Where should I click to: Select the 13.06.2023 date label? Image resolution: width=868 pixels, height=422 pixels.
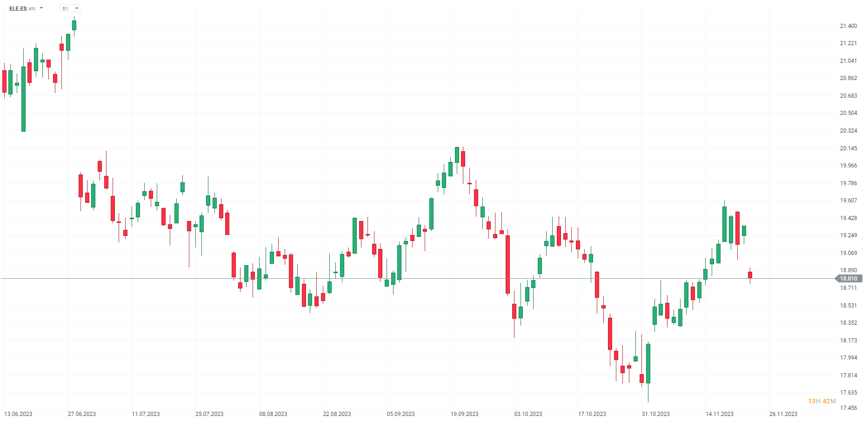pyautogui.click(x=18, y=414)
